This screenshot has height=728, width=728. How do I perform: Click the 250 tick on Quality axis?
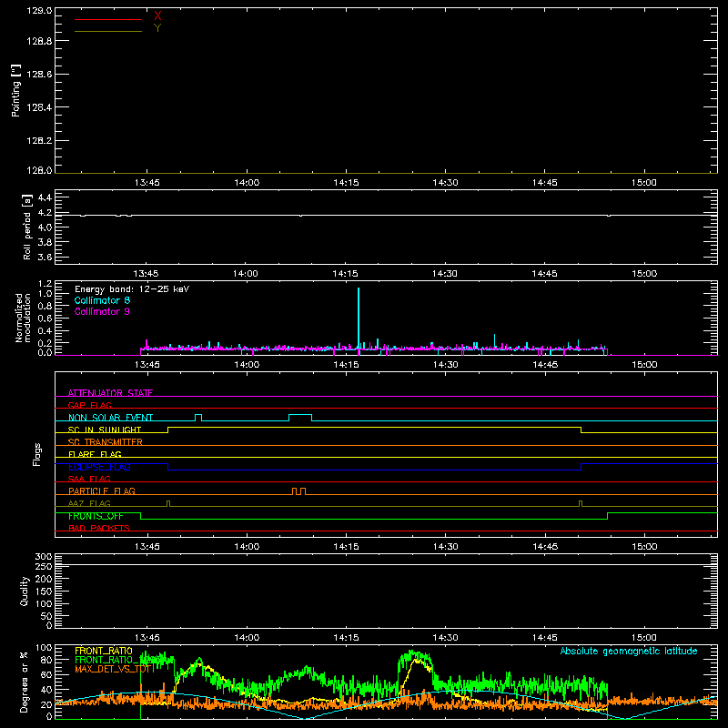pos(44,566)
